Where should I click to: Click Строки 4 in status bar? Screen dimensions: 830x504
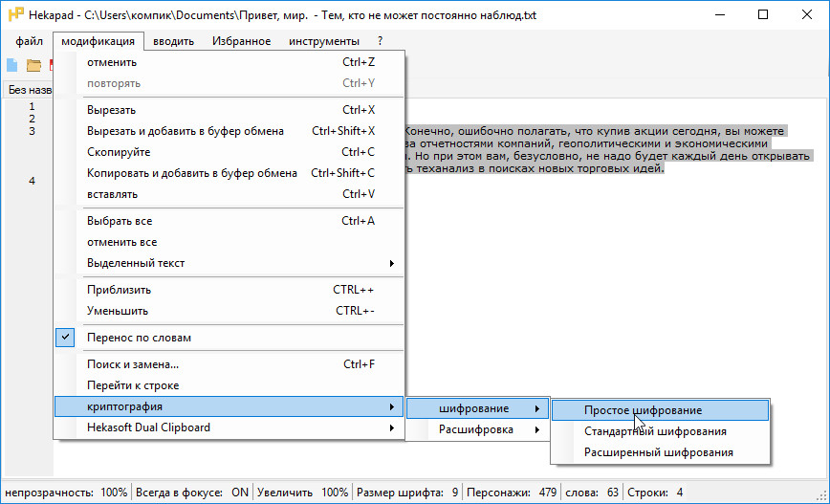pos(655,493)
